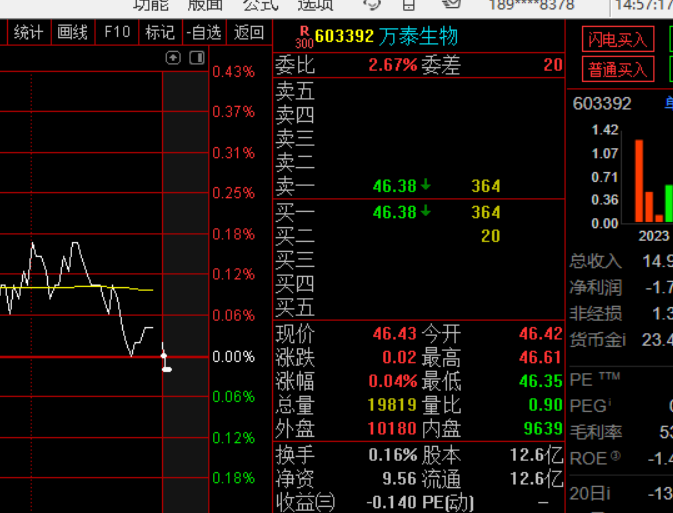673x513 pixels.
Task: Click the 买二 volume 20
Action: (x=491, y=236)
